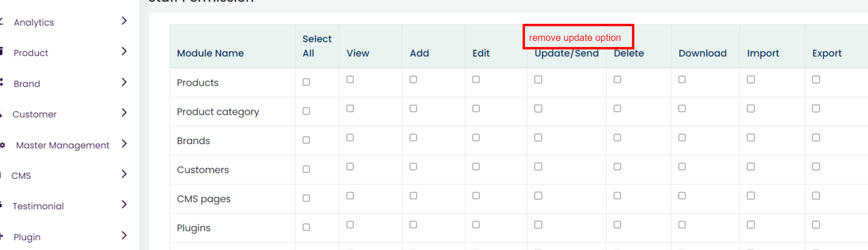Select the Plugin sidebar link

click(27, 237)
